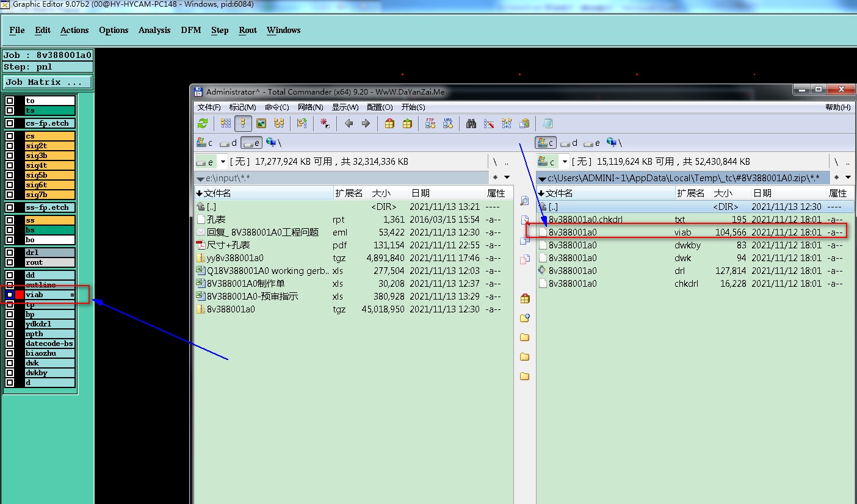Click the pack files gift-box icon
The image size is (857, 504).
click(x=389, y=123)
